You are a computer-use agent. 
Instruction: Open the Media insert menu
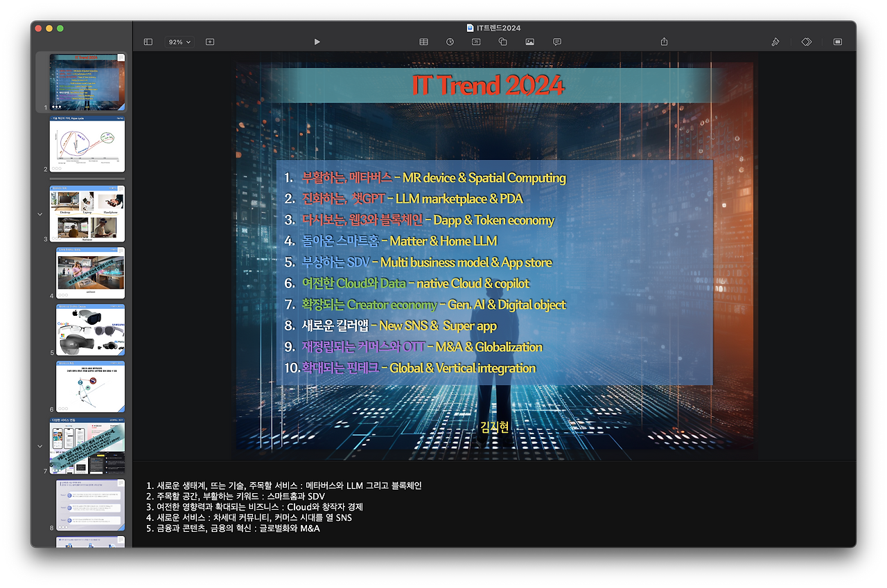[530, 42]
